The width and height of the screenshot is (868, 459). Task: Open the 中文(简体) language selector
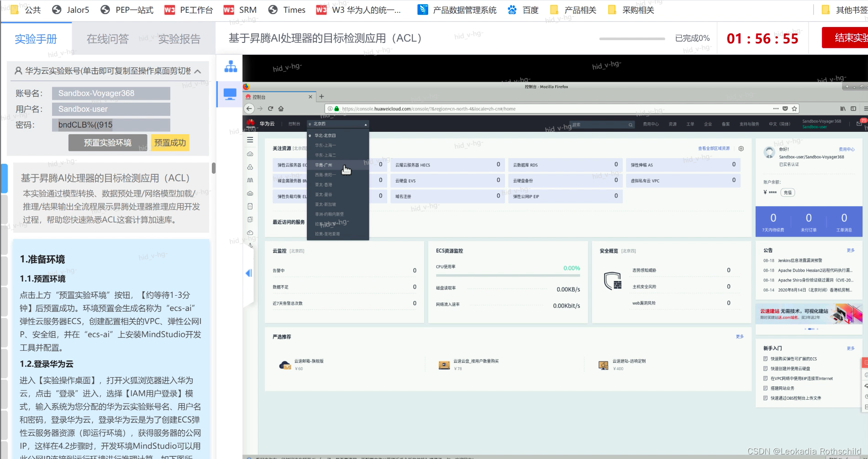[779, 124]
